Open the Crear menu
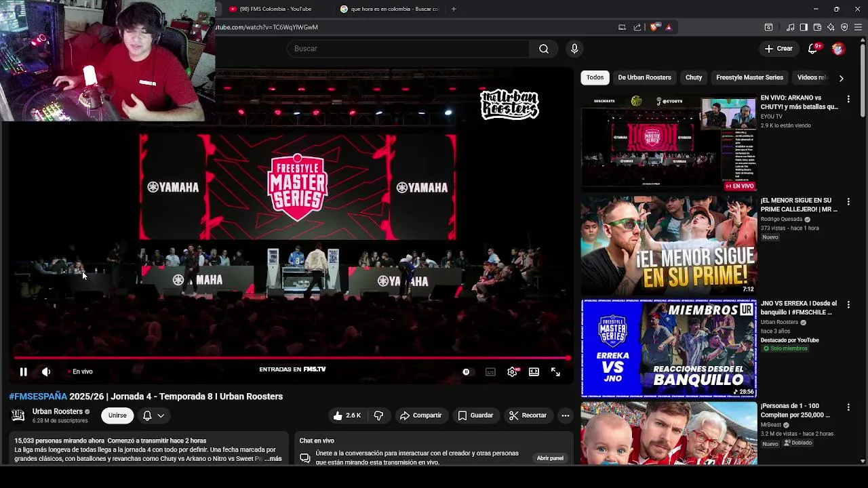This screenshot has height=488, width=868. (x=778, y=49)
